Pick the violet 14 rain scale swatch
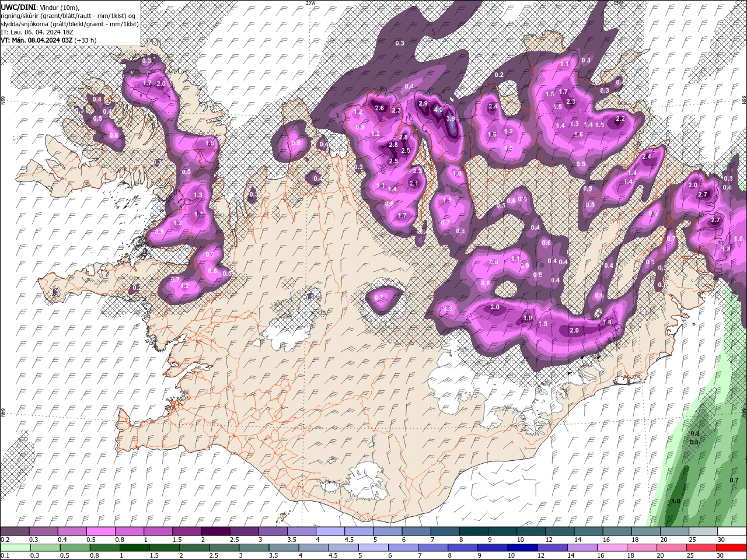The image size is (747, 560). [x=582, y=548]
